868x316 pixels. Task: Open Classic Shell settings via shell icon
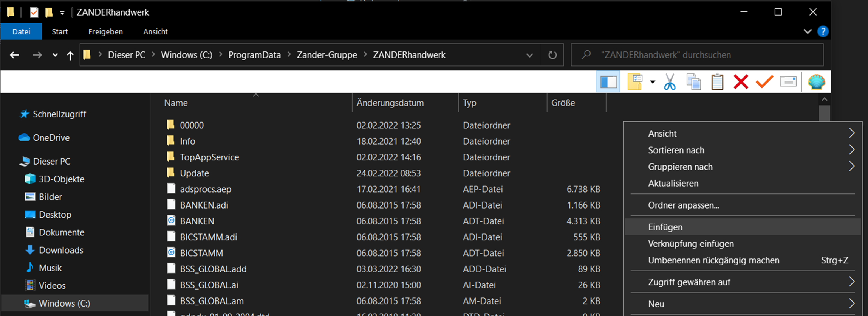[816, 82]
